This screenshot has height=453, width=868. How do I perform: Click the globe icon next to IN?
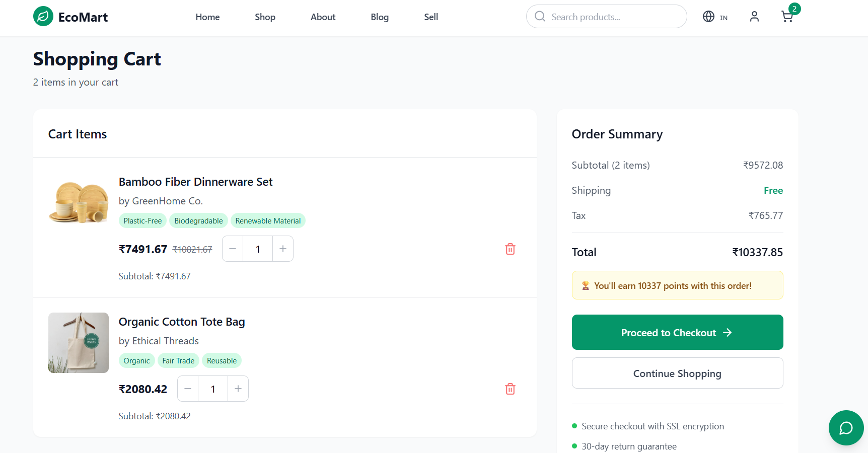(x=709, y=16)
